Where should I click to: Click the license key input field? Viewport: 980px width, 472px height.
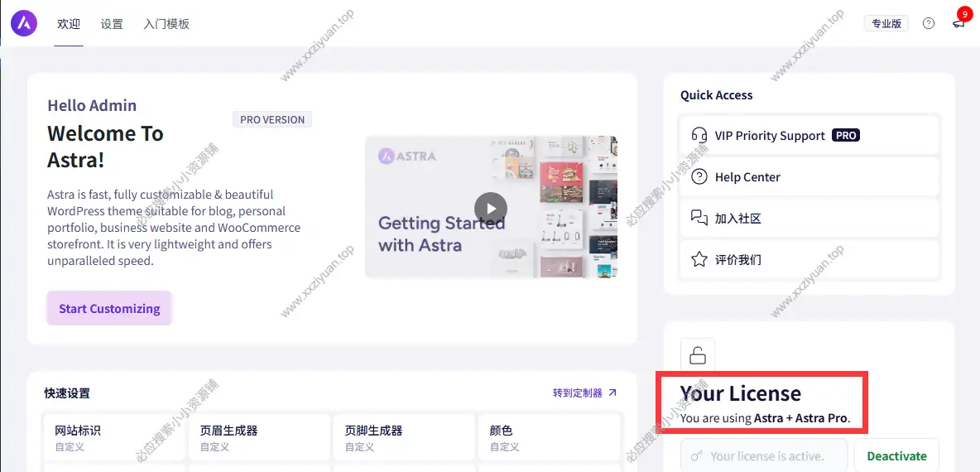pyautogui.click(x=764, y=455)
